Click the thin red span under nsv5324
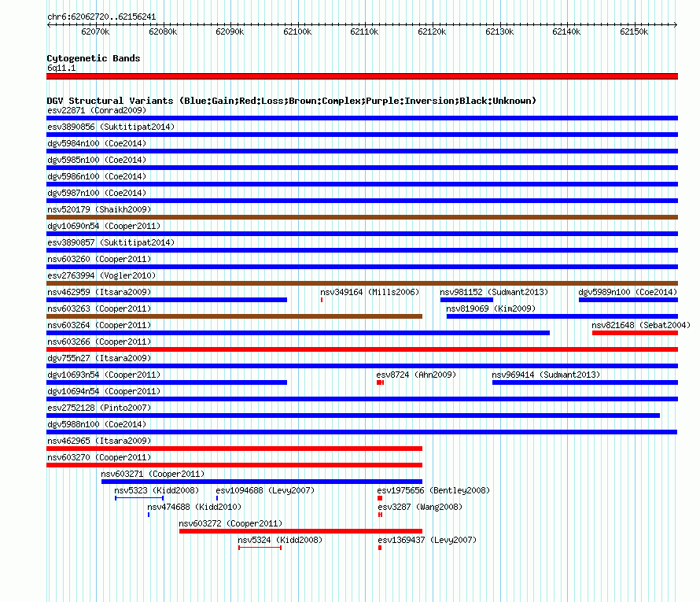Image resolution: width=700 pixels, height=602 pixels. (260, 548)
